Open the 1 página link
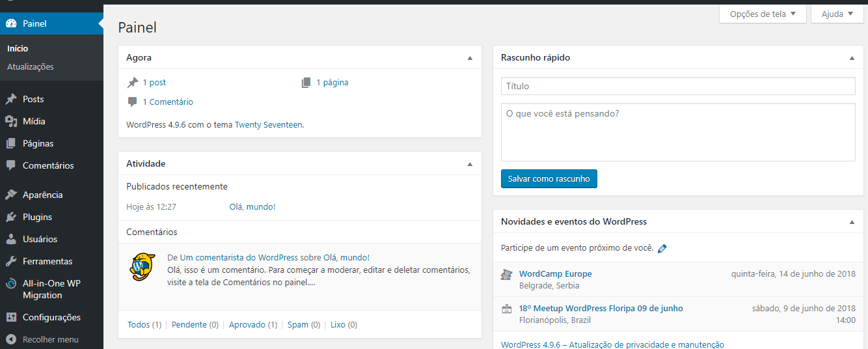Screen dimensions: 868x349 (332, 83)
